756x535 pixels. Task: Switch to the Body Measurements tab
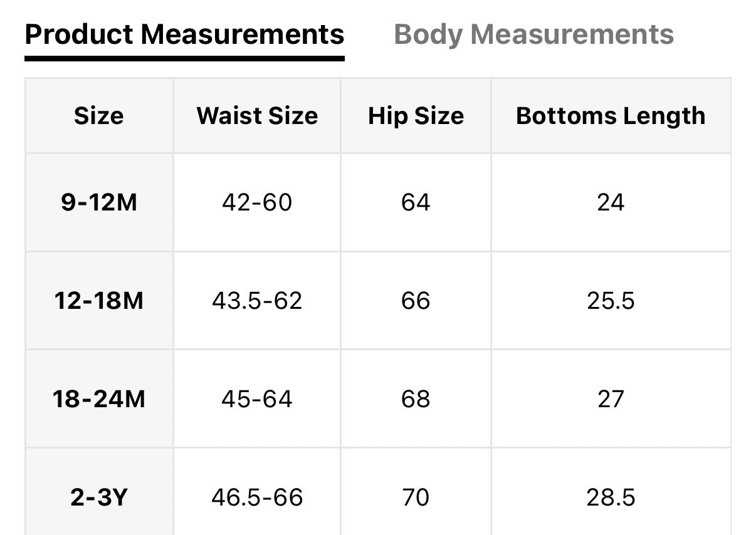[x=533, y=34]
